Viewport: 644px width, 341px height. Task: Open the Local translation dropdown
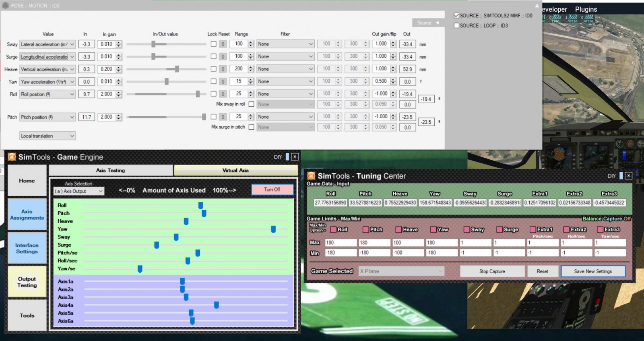coord(47,136)
